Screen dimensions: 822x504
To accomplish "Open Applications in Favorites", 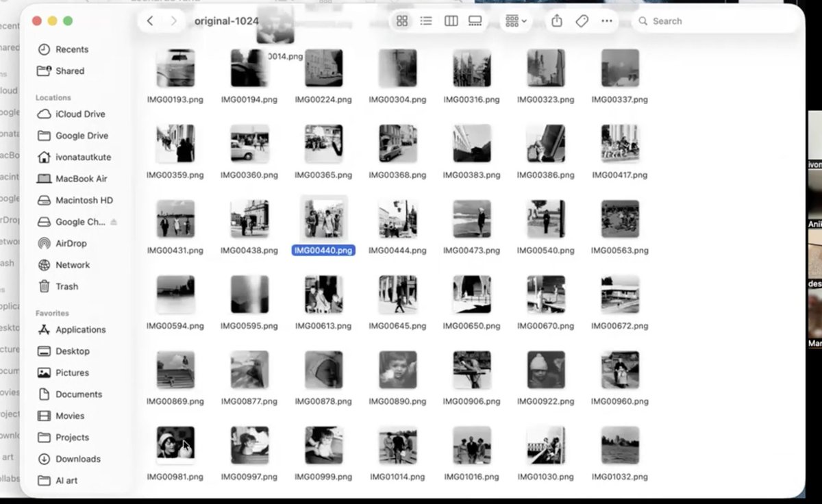I will click(80, 329).
